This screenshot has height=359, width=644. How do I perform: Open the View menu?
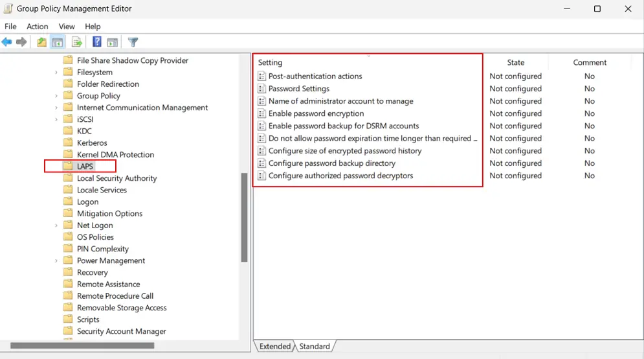click(x=67, y=27)
